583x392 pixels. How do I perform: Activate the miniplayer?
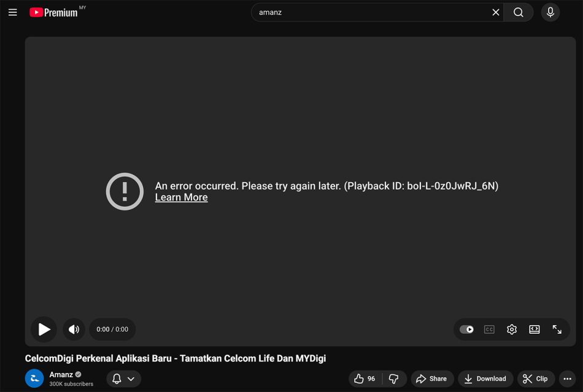[x=534, y=329]
